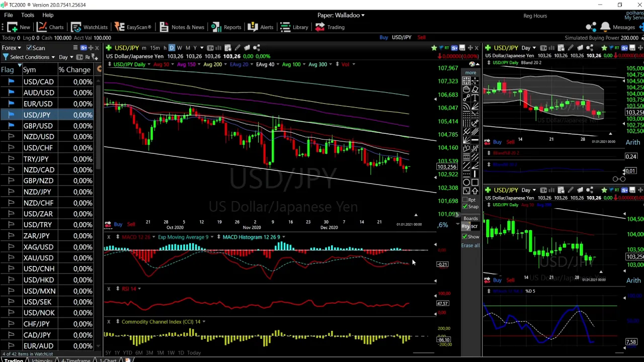Image resolution: width=644 pixels, height=362 pixels.
Task: Click the add-to-watchlist calendar icon on main chart
Action: (x=227, y=48)
